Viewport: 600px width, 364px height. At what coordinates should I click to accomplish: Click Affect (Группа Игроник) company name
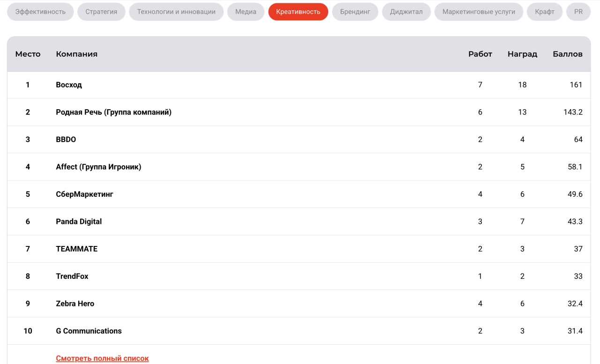tap(98, 167)
